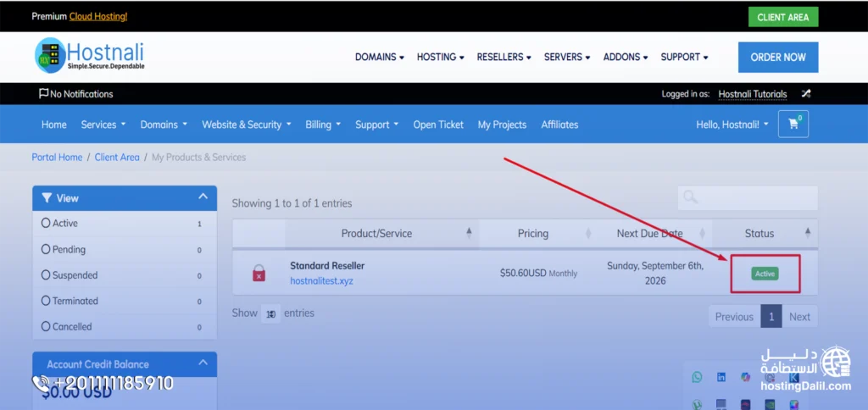Click the ORDER NOW button
Viewport: 868px width, 410px height.
click(x=778, y=57)
